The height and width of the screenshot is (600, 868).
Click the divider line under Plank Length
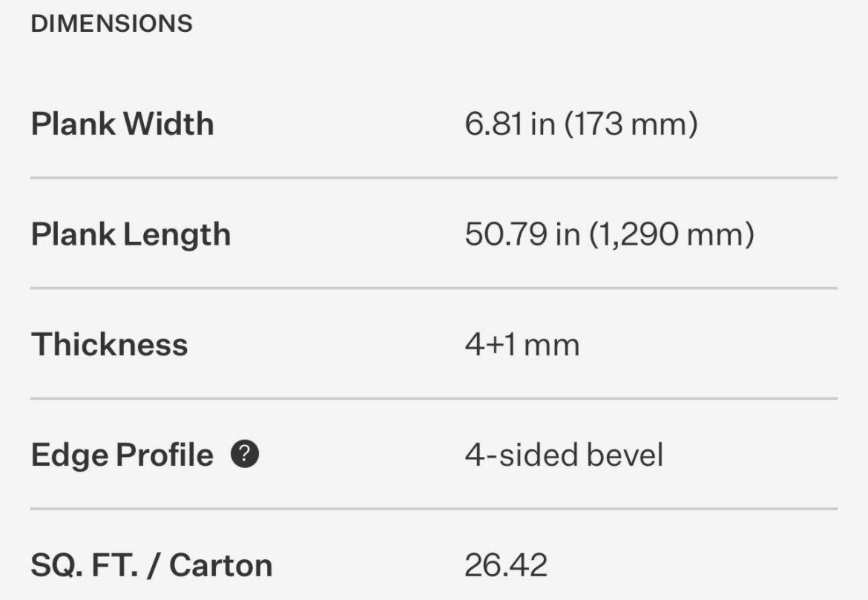coord(434,288)
